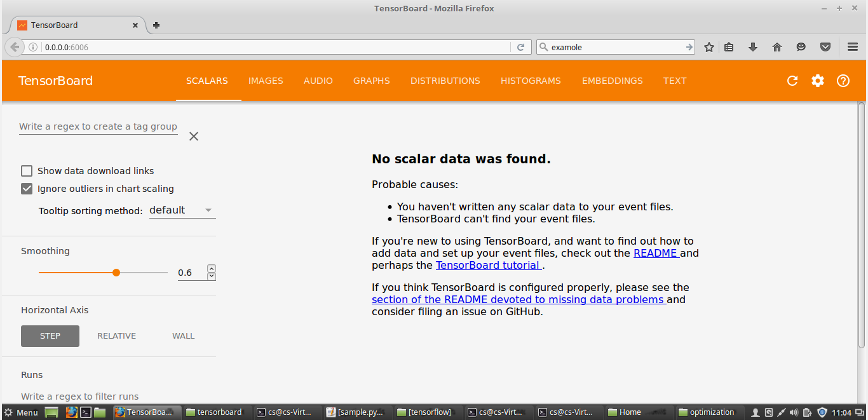The width and height of the screenshot is (868, 420).
Task: Open Firefox hamburger menu
Action: pos(853,47)
